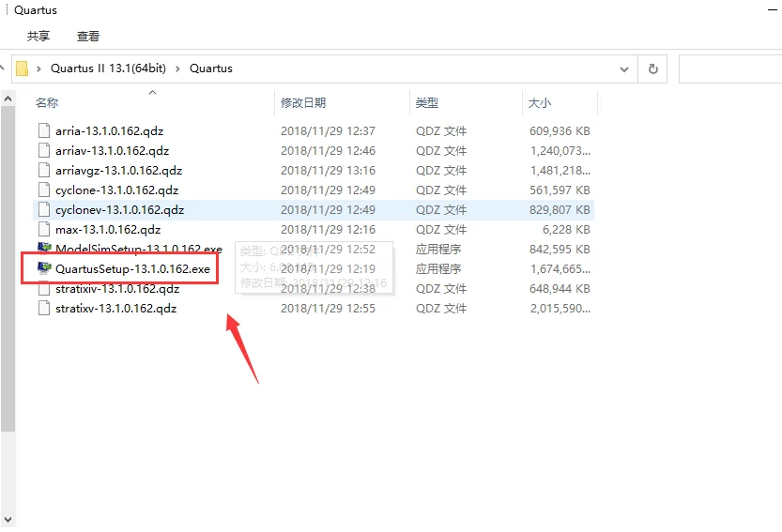Expand chevron after Quartus II 13.1(64bit) breadcrumb

[x=177, y=68]
